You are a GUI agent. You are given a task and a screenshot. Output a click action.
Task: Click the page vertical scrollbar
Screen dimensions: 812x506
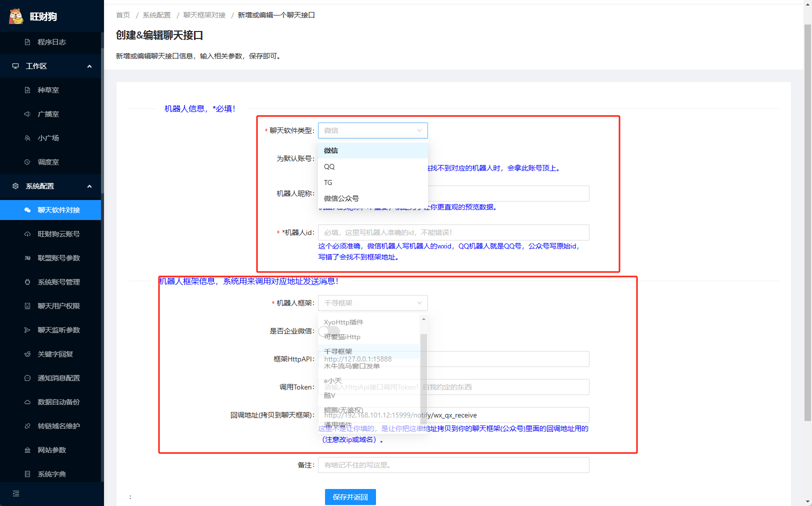click(807, 222)
